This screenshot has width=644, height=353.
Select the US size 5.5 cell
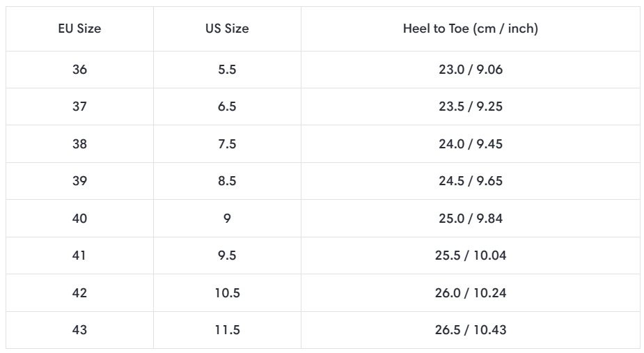pyautogui.click(x=227, y=70)
